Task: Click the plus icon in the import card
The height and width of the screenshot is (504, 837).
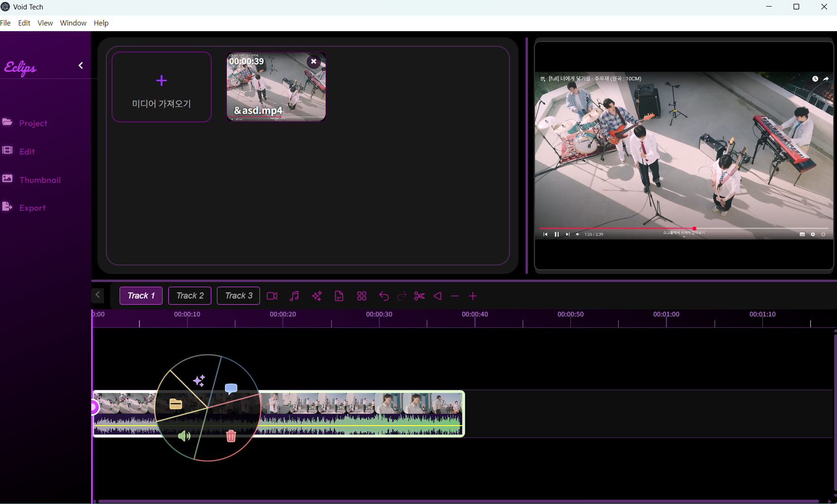Action: tap(162, 81)
